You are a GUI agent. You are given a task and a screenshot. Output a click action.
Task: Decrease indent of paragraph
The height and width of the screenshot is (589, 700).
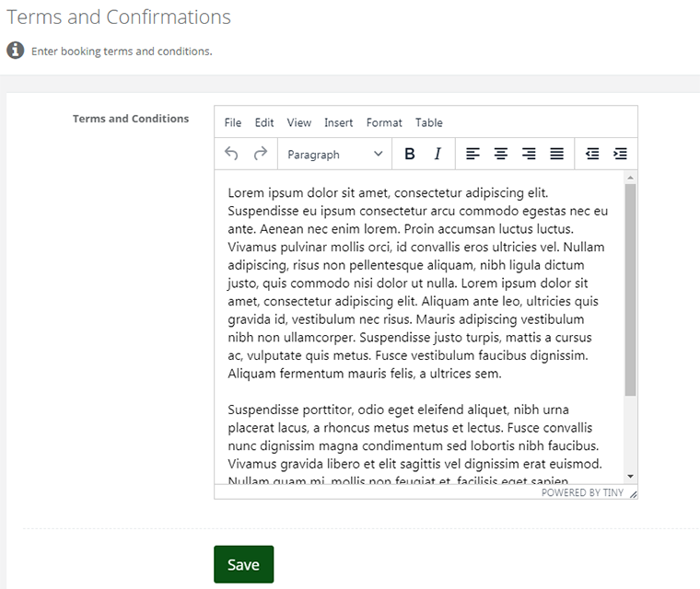592,154
